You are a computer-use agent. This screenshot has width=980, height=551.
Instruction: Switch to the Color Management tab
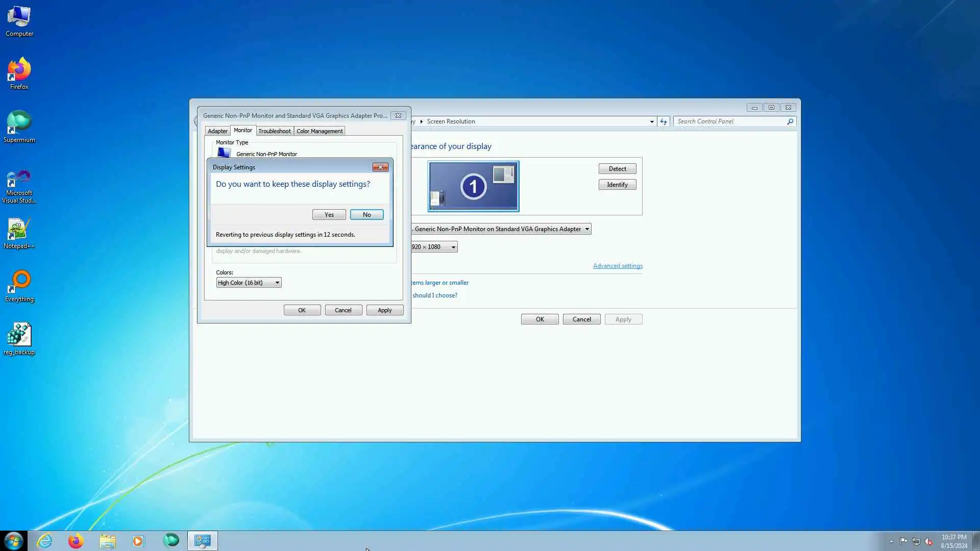(x=320, y=131)
